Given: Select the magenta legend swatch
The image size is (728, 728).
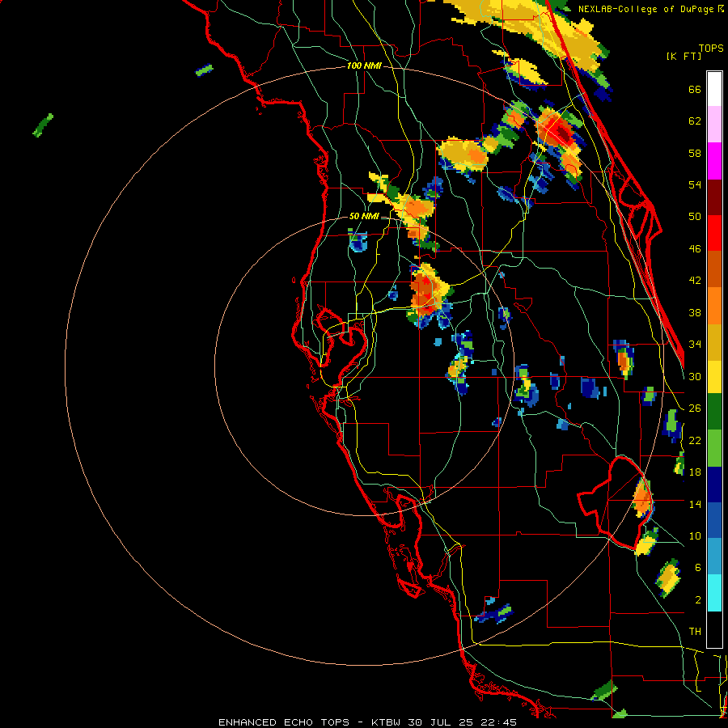Looking at the screenshot, I should pyautogui.click(x=714, y=161).
